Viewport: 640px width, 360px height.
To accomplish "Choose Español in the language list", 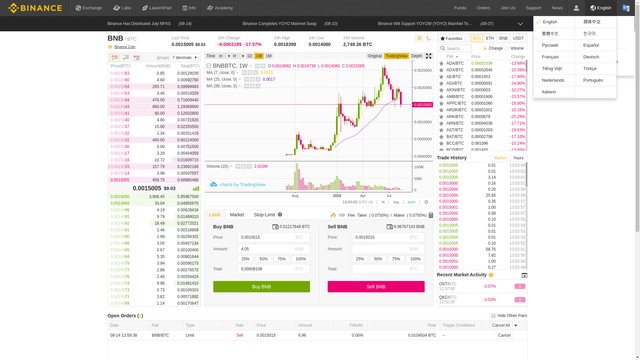I will pyautogui.click(x=591, y=45).
